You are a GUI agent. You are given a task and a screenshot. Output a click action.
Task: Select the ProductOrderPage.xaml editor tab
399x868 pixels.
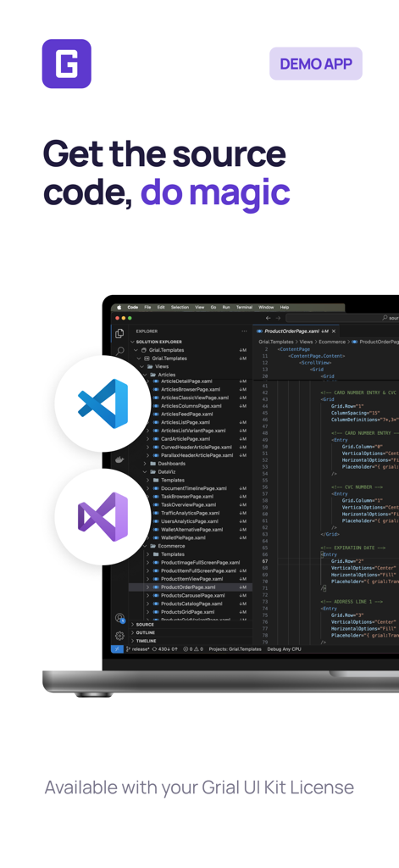click(296, 331)
